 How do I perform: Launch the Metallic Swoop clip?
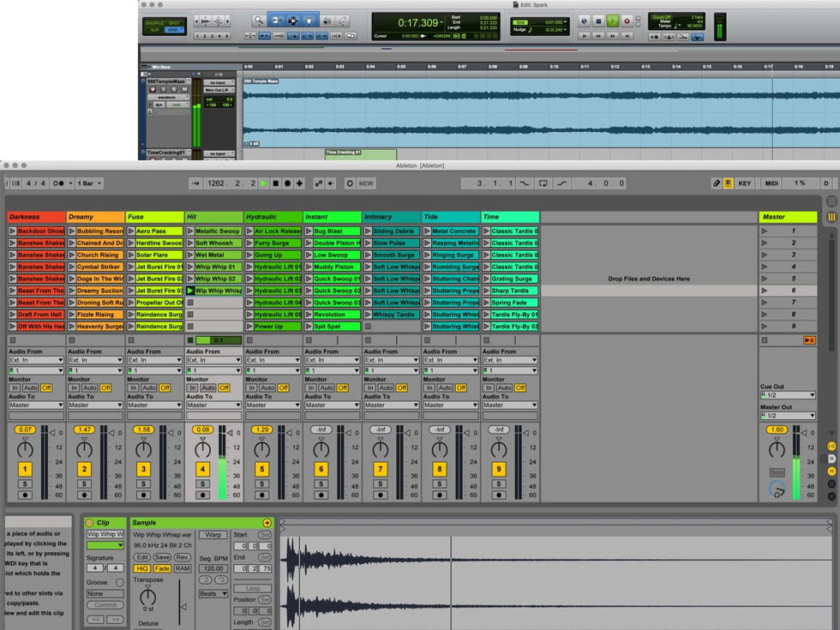pyautogui.click(x=190, y=231)
